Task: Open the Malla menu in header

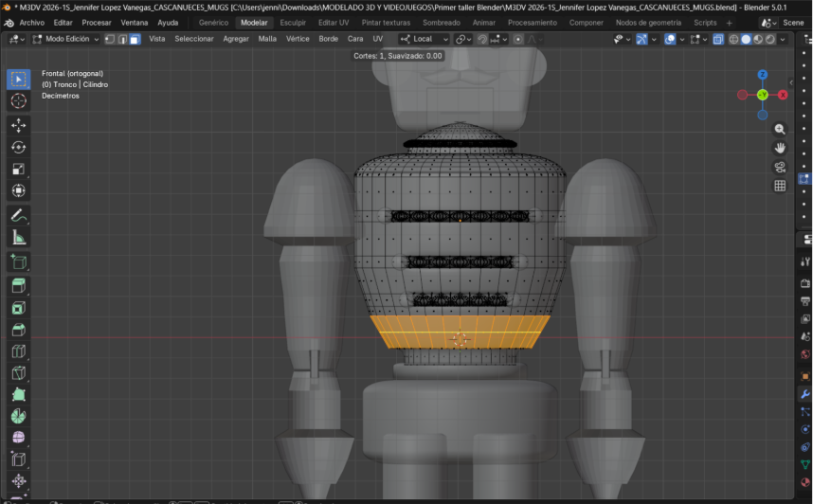Action: pos(267,39)
